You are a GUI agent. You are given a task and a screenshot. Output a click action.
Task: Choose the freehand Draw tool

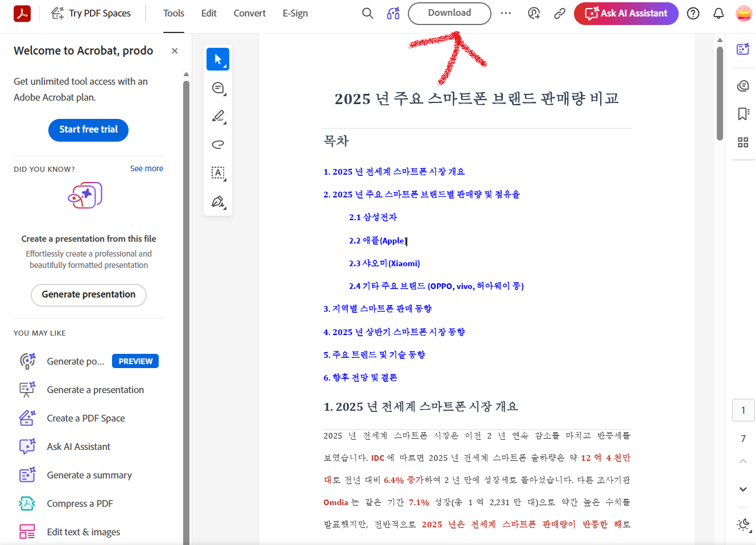[218, 144]
